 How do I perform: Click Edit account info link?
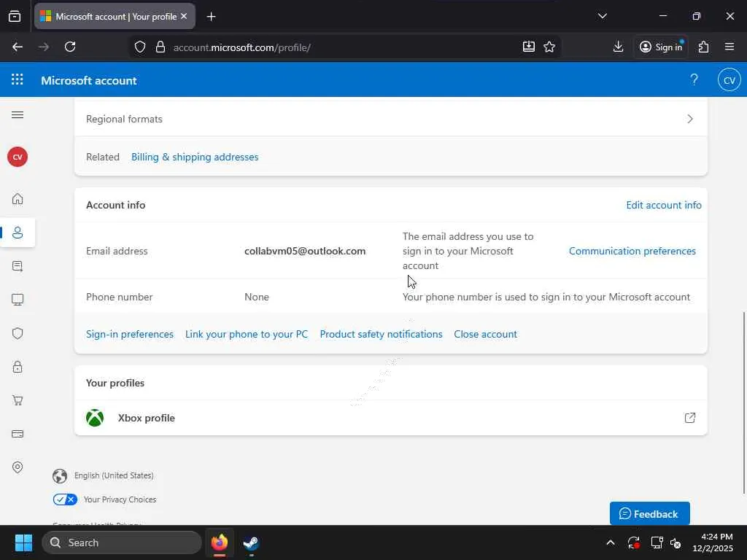tap(664, 205)
